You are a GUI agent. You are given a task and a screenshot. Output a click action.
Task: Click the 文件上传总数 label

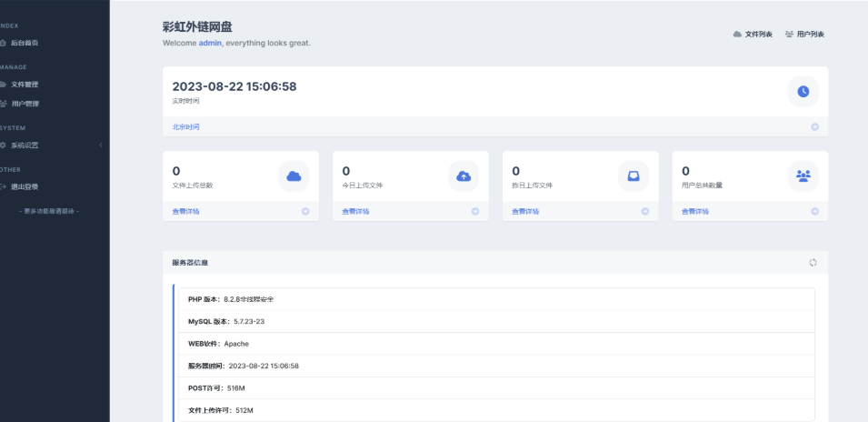(x=193, y=186)
